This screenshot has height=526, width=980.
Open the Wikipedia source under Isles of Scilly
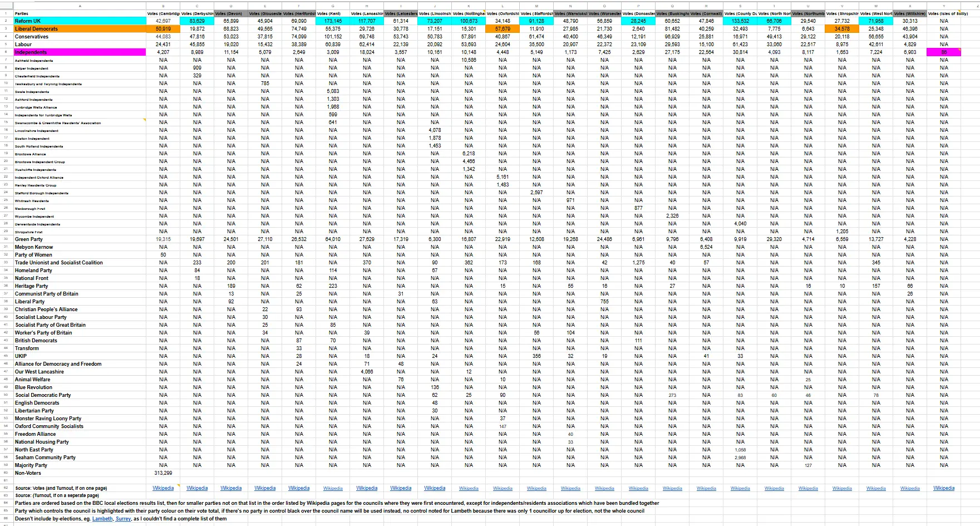pos(943,488)
